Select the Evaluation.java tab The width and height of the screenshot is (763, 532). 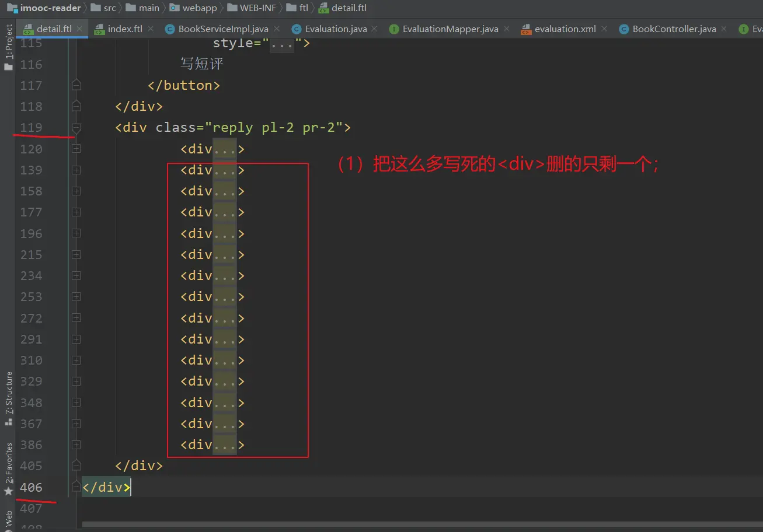pyautogui.click(x=335, y=29)
